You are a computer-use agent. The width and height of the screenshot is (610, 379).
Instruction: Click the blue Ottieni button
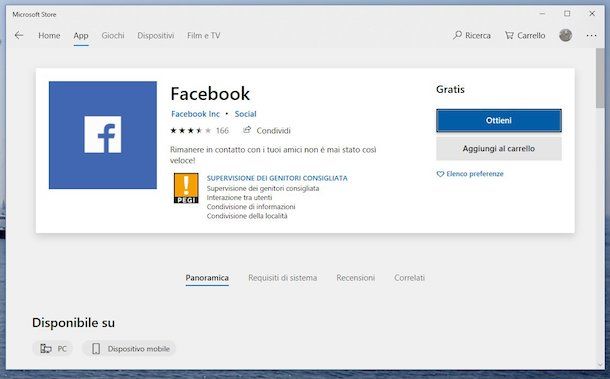499,121
